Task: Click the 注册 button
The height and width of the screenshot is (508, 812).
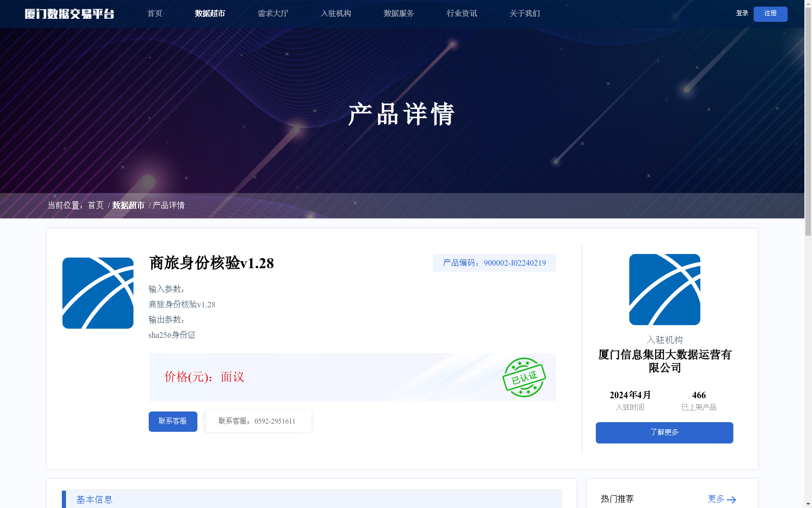Action: pyautogui.click(x=770, y=14)
